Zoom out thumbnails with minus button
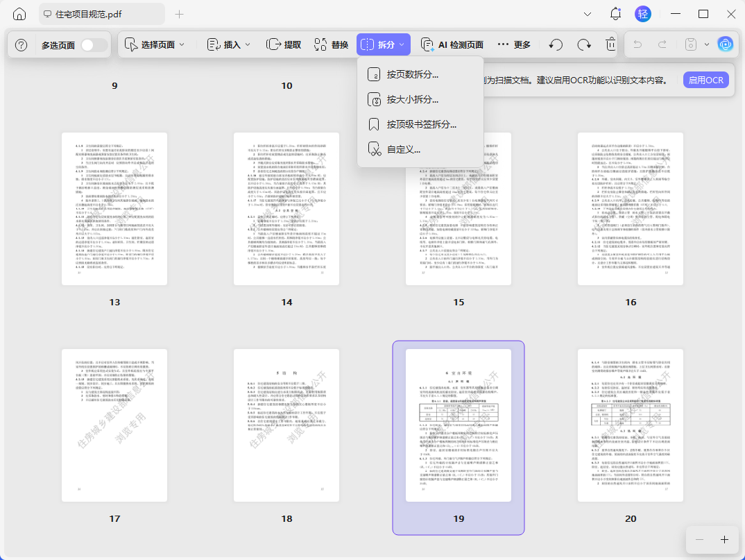This screenshot has width=745, height=560. (699, 540)
